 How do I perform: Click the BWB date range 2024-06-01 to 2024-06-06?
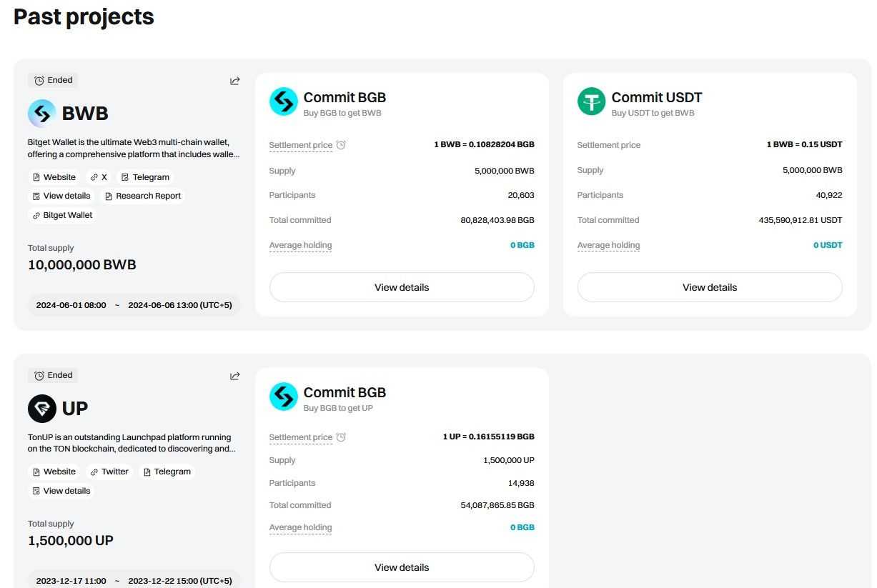click(134, 305)
